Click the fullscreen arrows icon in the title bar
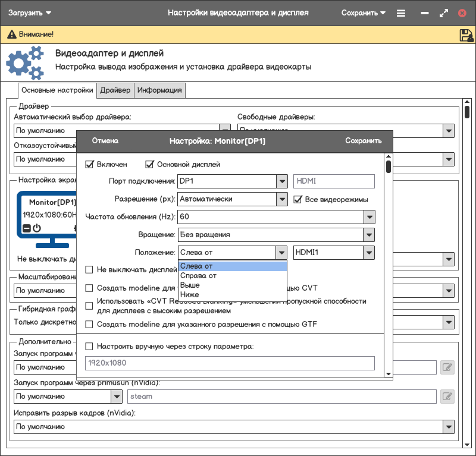Screen dimensions: 476x456 (443, 12)
